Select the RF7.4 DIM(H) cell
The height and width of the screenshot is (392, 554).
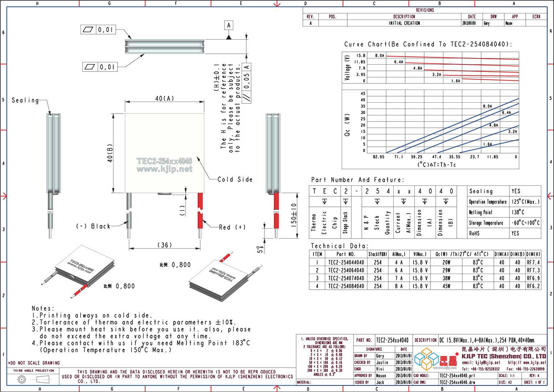point(533,262)
